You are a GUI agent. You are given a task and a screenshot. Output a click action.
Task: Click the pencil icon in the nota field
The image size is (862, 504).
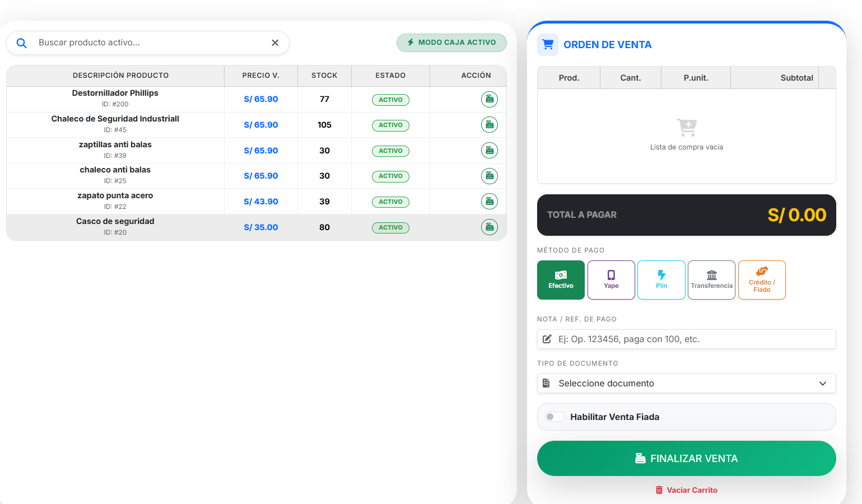[x=547, y=339]
